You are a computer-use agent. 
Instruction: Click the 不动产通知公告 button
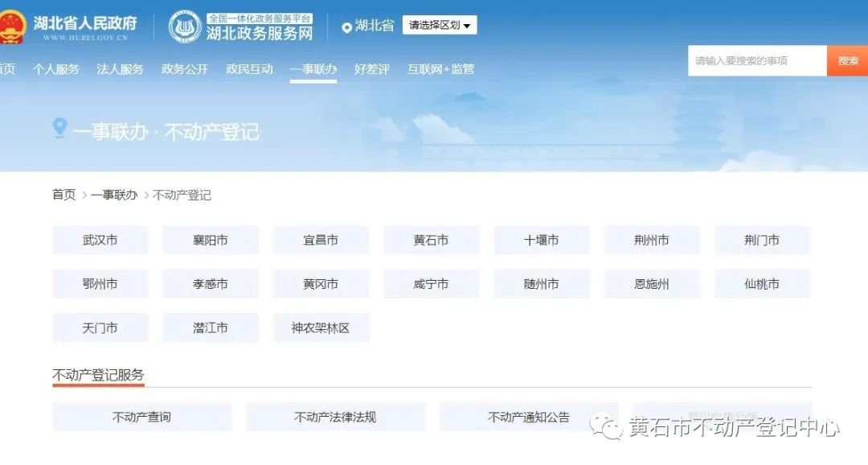pos(528,417)
